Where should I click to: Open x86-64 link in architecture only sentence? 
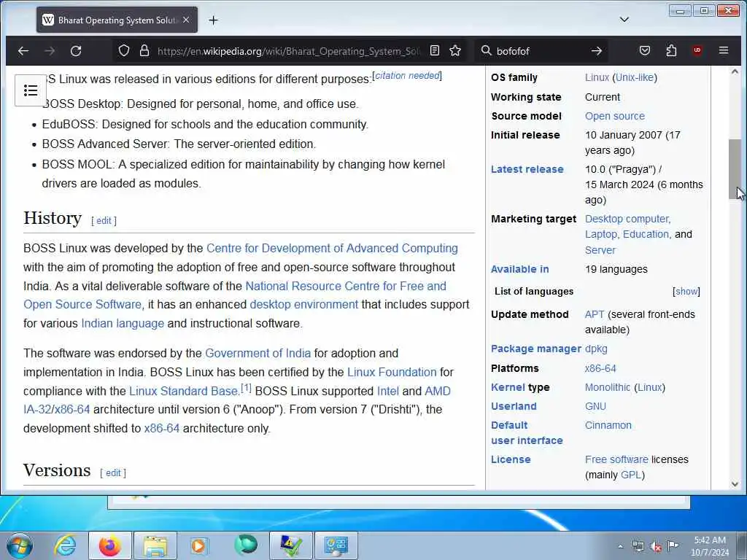pos(161,429)
